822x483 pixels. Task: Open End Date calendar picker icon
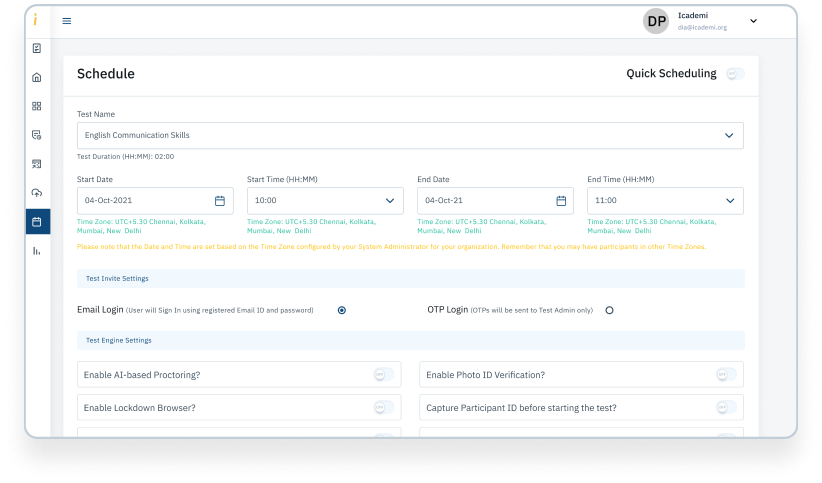561,201
